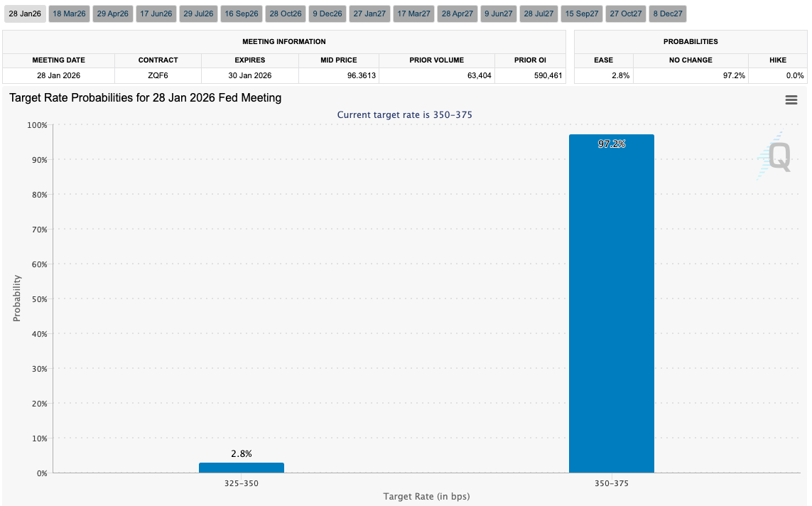
Task: Select the 28 Jan26 meeting tab
Action: [x=25, y=14]
